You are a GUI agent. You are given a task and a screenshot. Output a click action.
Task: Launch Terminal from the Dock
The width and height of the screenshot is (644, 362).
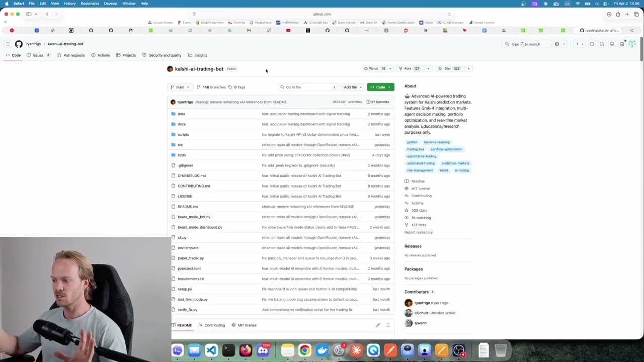click(228, 350)
